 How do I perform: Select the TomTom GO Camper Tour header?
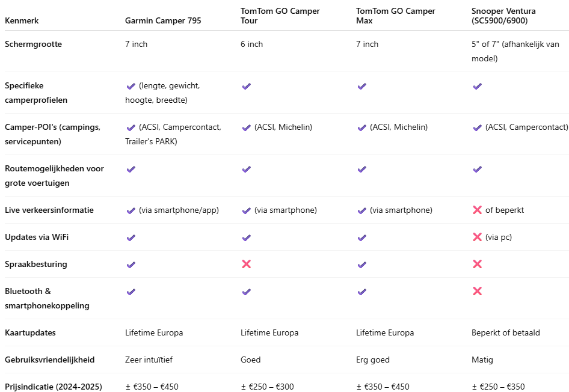[280, 16]
